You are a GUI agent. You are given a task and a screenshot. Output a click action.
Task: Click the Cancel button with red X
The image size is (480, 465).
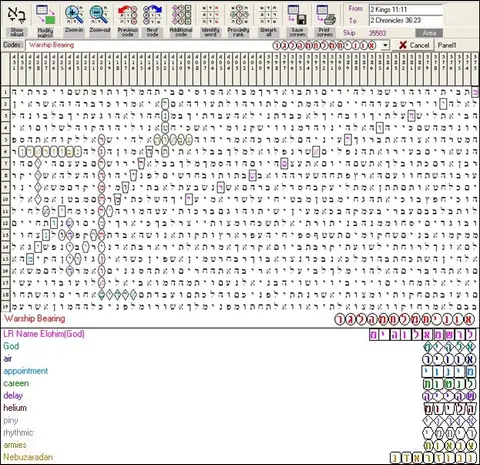(413, 45)
